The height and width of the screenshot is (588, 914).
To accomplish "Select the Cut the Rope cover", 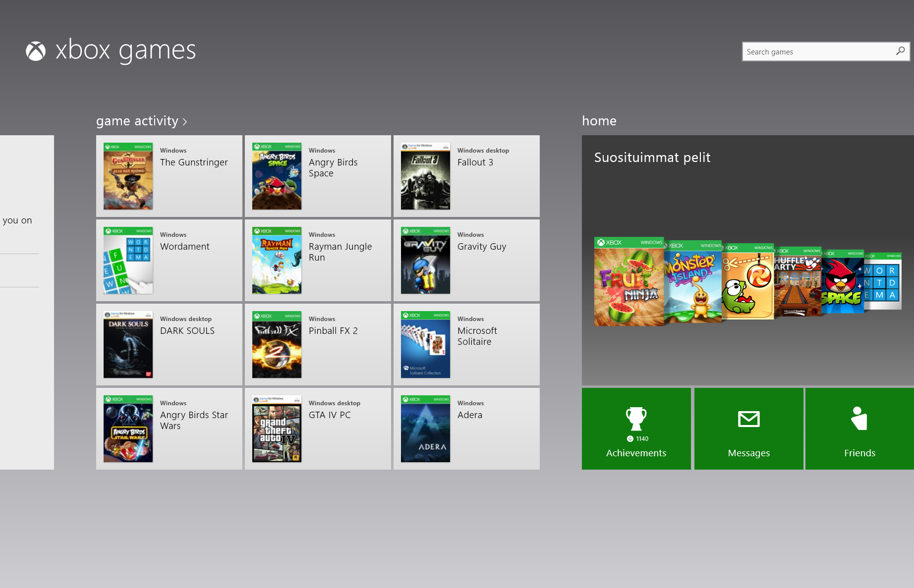I will click(748, 281).
